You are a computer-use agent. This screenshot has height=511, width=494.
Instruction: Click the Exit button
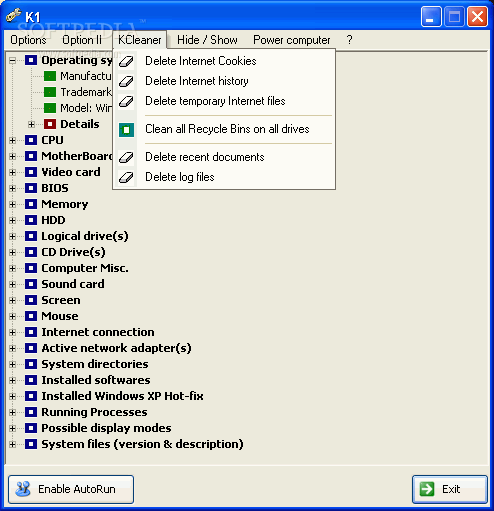[450, 489]
